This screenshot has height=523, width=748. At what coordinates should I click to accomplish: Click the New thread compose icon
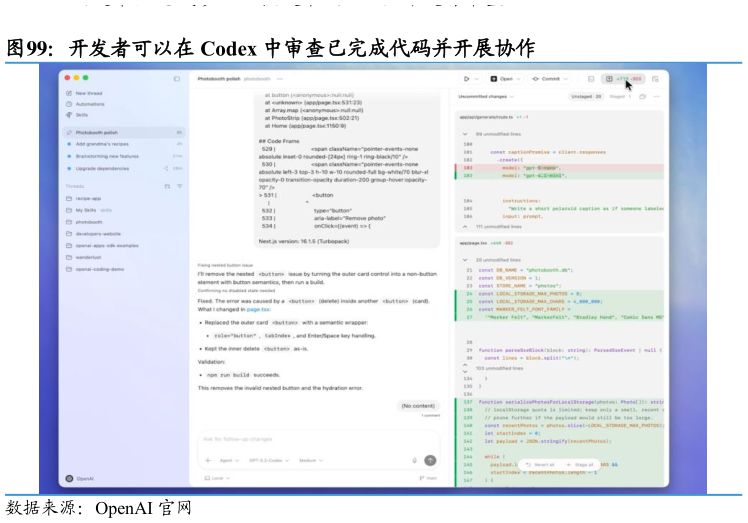click(x=69, y=93)
